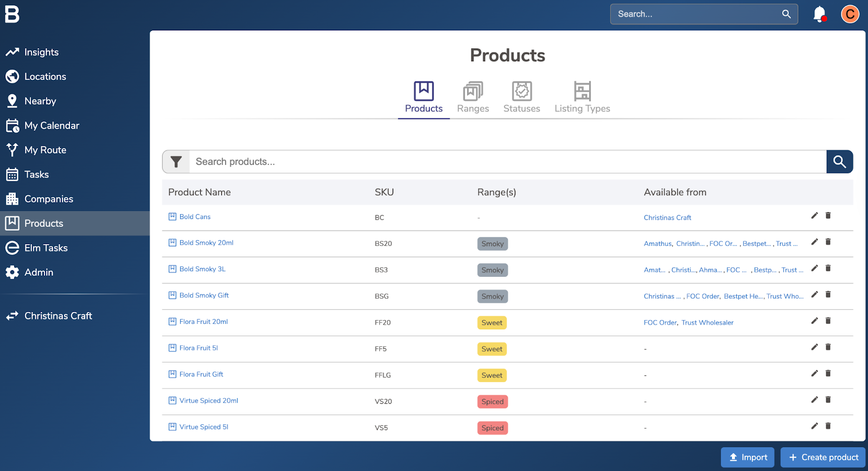This screenshot has height=471, width=868.
Task: Open My Calendar from the sidebar
Action: coord(52,125)
